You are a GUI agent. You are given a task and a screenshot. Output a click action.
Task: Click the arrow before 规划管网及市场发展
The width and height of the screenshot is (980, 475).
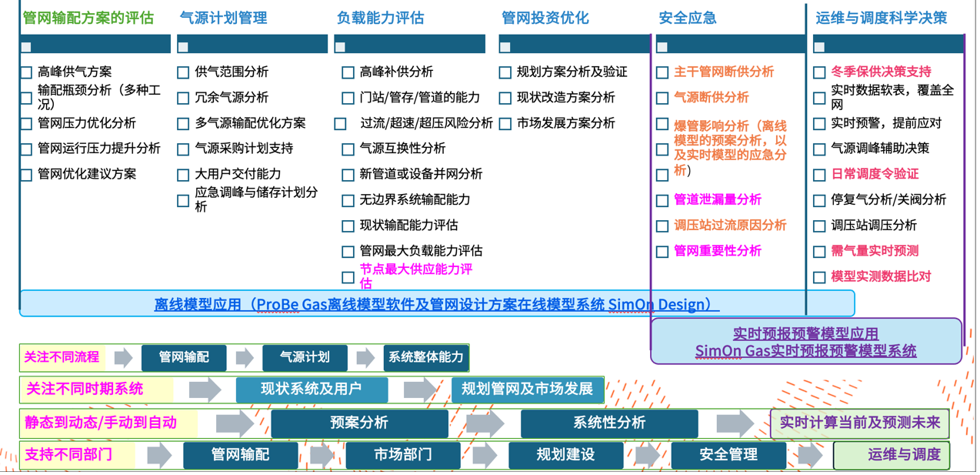pyautogui.click(x=420, y=390)
